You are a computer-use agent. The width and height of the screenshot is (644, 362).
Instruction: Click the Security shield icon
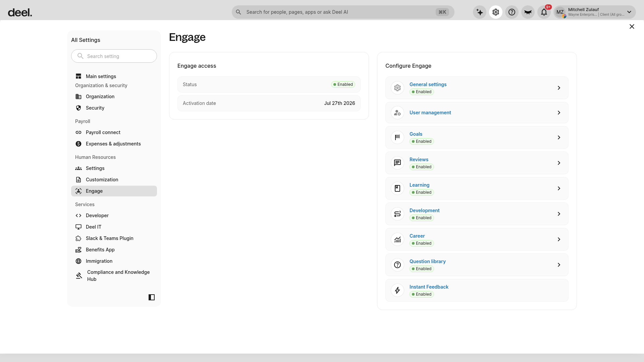tap(78, 108)
